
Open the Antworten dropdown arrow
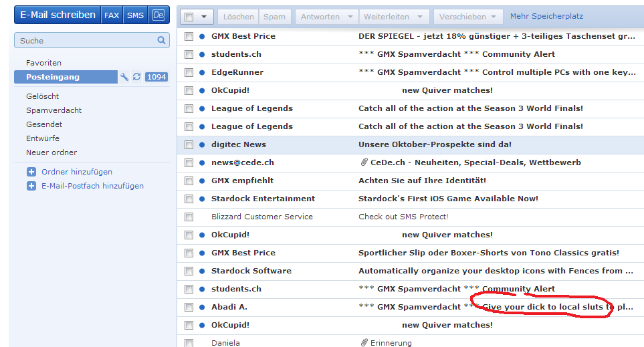coord(350,17)
